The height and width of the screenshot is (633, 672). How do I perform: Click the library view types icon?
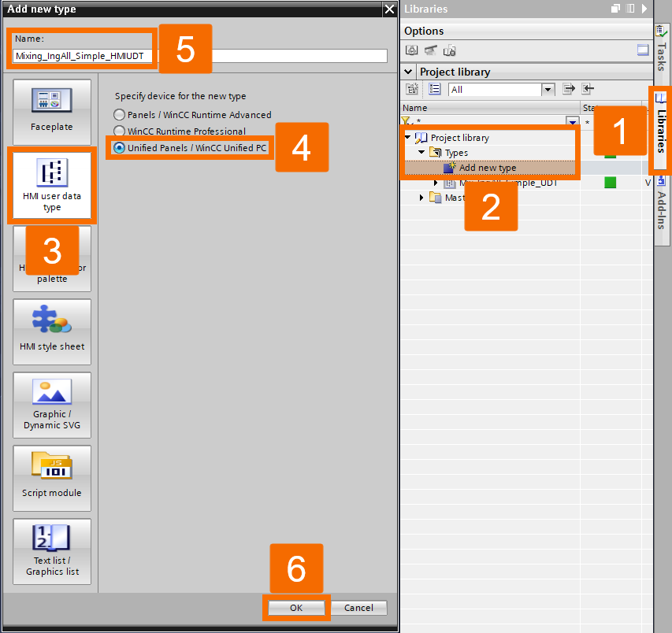[x=412, y=89]
